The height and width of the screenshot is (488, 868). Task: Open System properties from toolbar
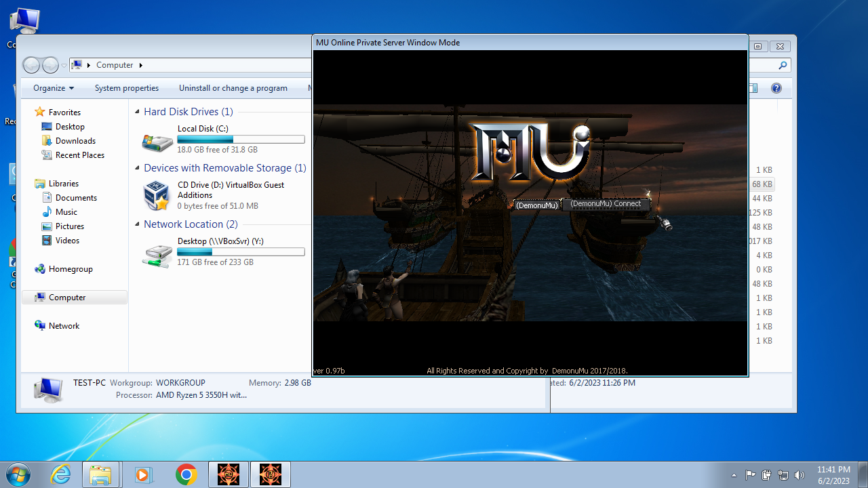coord(127,88)
